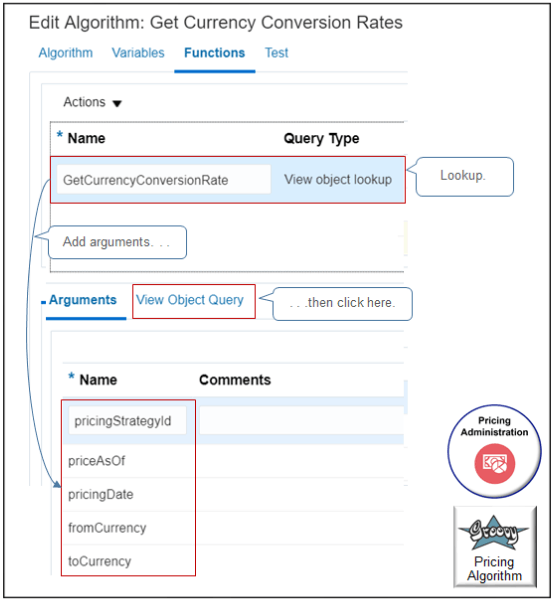The width and height of the screenshot is (554, 601).
Task: Select the View object lookup query type cell
Action: coord(338,179)
